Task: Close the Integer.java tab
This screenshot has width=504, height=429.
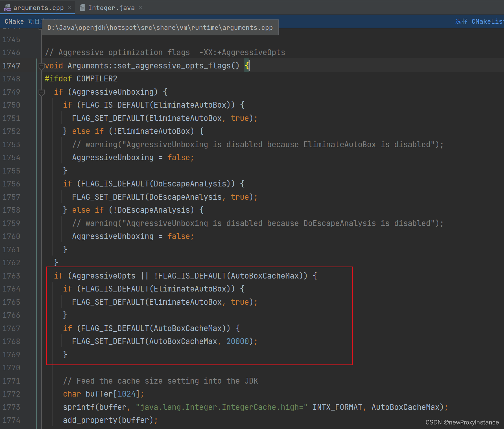Action: coord(140,7)
